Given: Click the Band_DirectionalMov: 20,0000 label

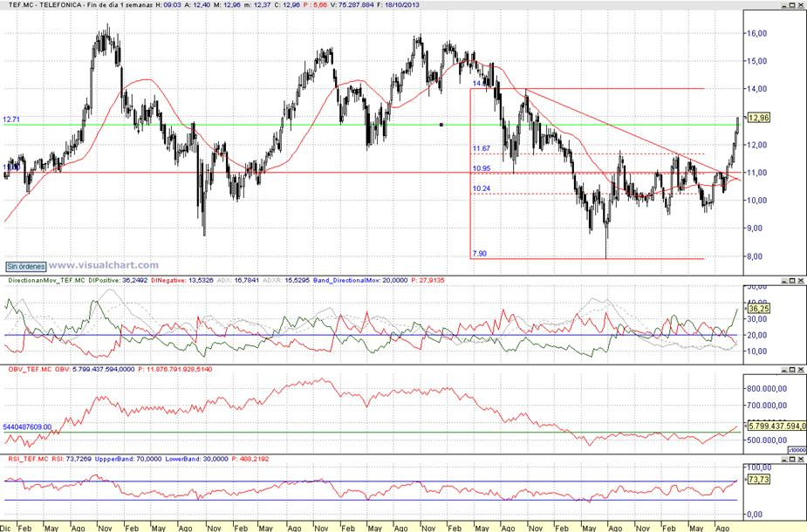Looking at the screenshot, I should [360, 281].
